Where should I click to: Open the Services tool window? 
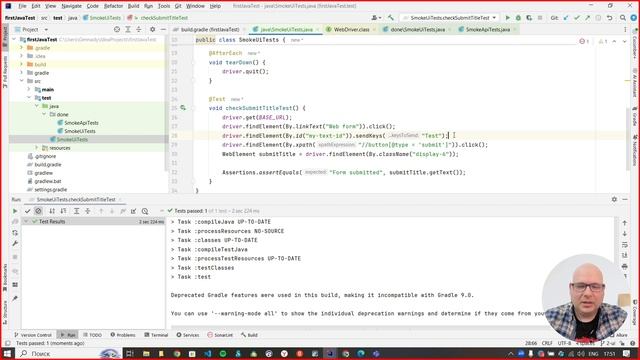[188, 335]
